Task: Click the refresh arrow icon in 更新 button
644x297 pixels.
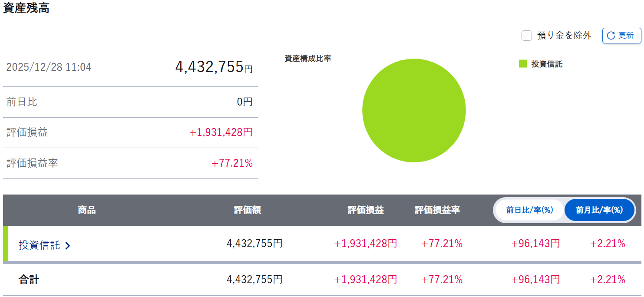Action: pyautogui.click(x=611, y=36)
